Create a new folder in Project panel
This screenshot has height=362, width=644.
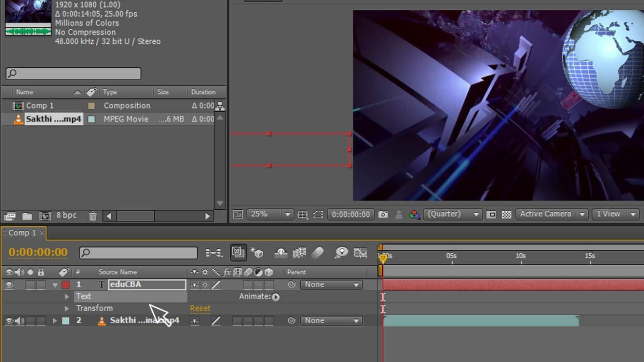[27, 216]
